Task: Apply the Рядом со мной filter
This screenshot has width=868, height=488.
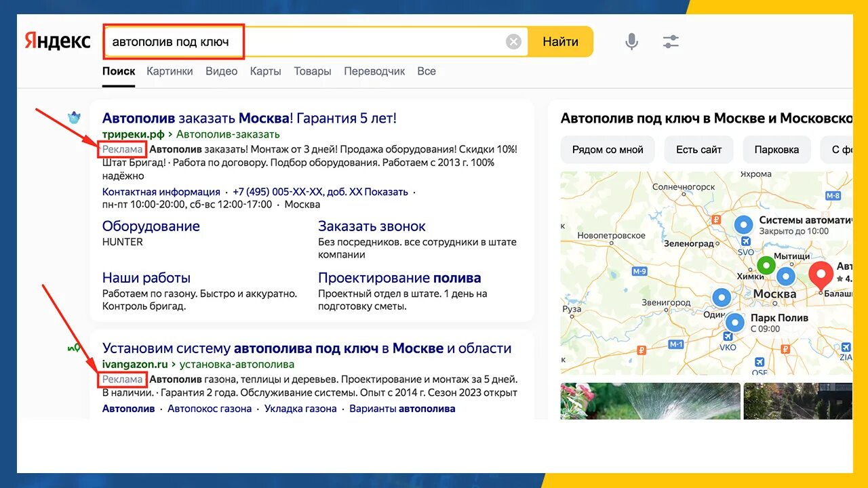Action: coord(608,150)
